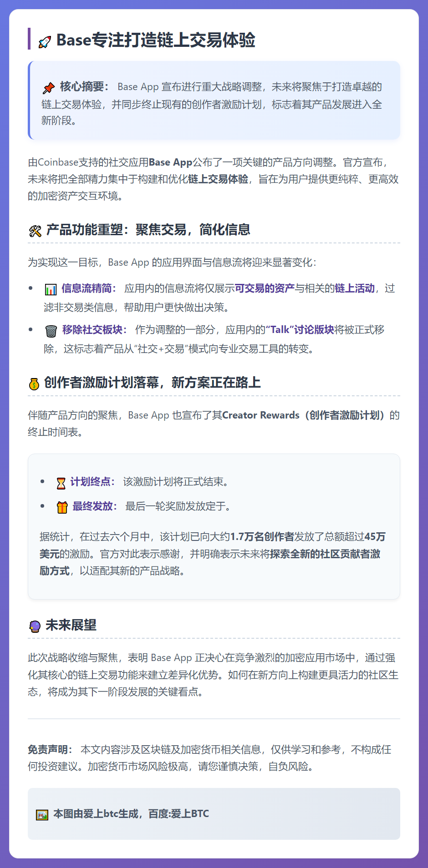Click the bold text 45万
Screen dimensions: 428x868
(x=375, y=537)
